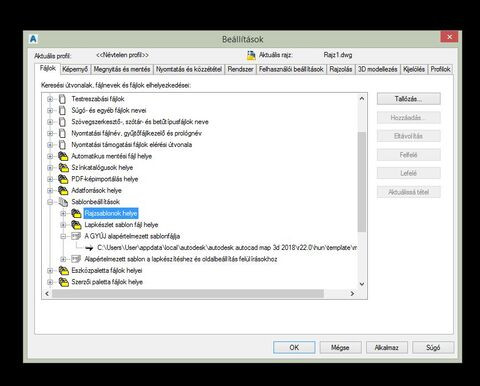
Task: Expand the Rajzsablonok helye node
Action: click(63, 213)
